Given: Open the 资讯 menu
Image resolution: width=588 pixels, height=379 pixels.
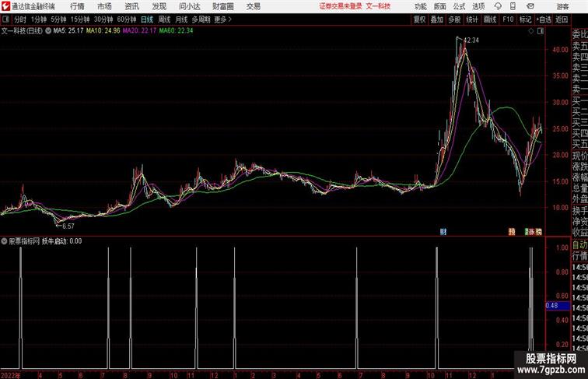Looking at the screenshot, I should [x=131, y=6].
